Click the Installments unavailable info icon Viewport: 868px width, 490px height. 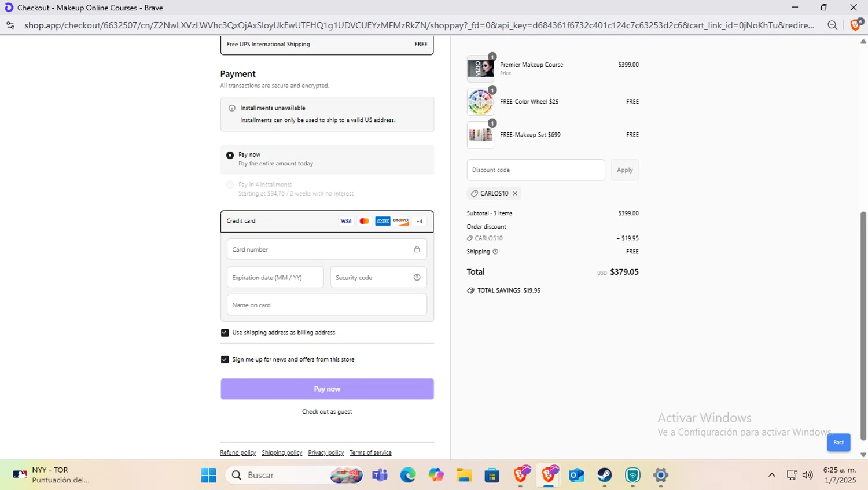click(232, 108)
